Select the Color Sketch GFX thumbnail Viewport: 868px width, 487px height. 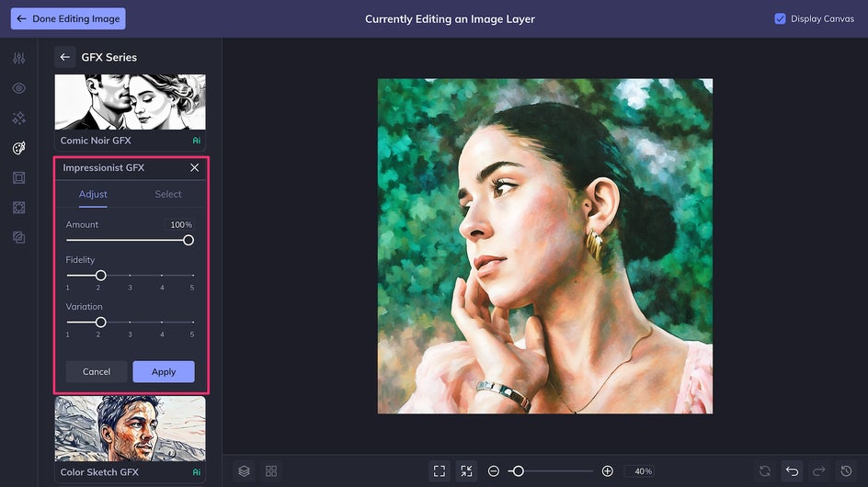(130, 428)
